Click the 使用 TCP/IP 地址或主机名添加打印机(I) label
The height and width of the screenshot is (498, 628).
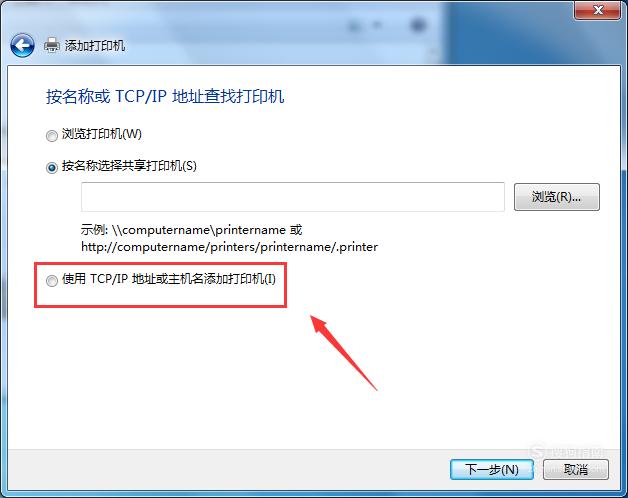coord(169,279)
